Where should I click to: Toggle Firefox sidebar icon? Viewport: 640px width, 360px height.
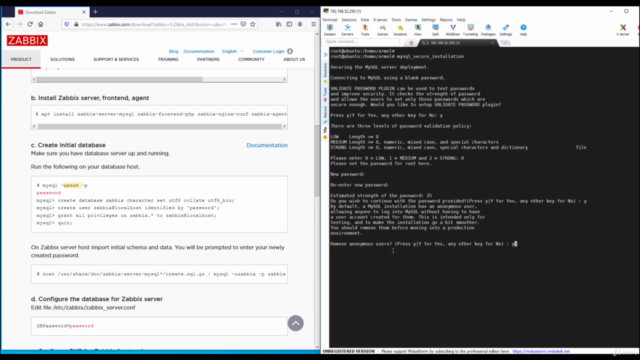click(x=289, y=24)
